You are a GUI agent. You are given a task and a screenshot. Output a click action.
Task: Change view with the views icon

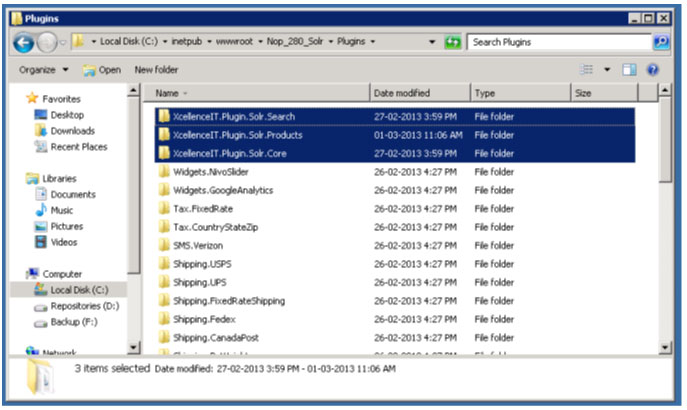pyautogui.click(x=586, y=70)
